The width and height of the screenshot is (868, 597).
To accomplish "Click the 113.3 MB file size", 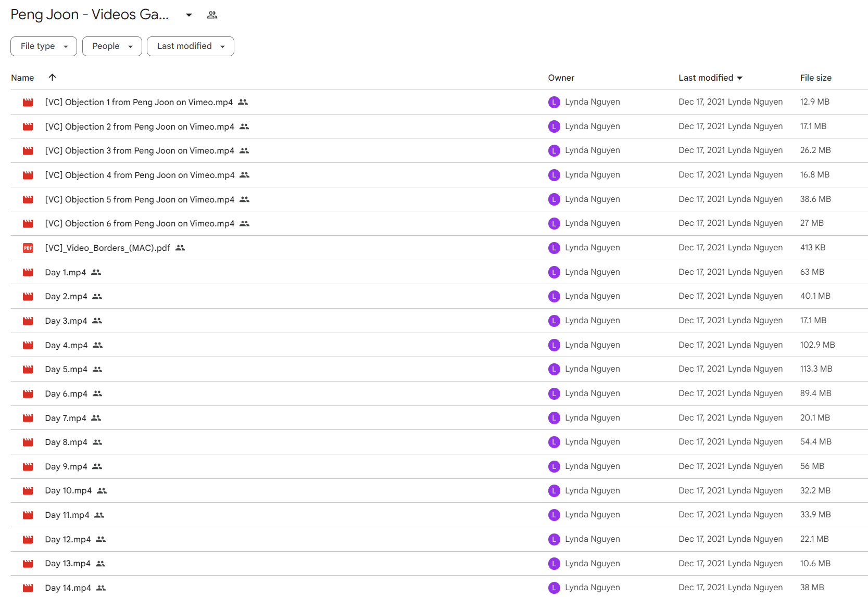I will [816, 369].
